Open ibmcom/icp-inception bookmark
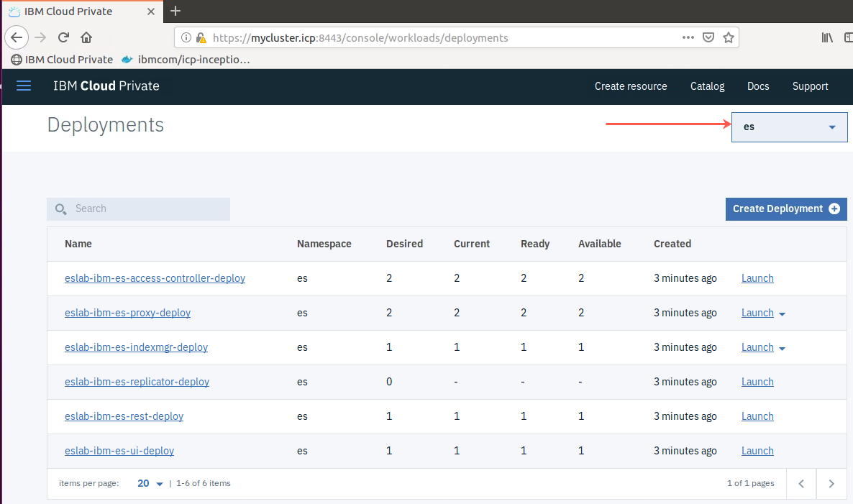Screen dimensions: 853x504 coord(186,60)
